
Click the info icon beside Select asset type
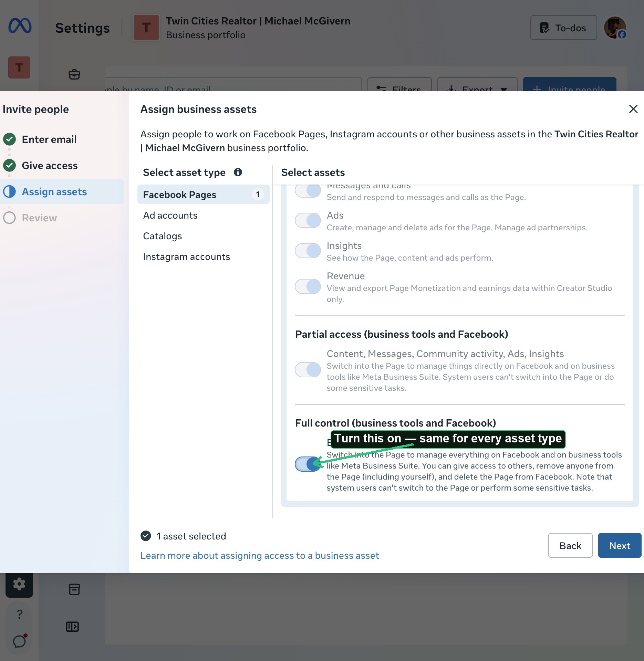(238, 172)
